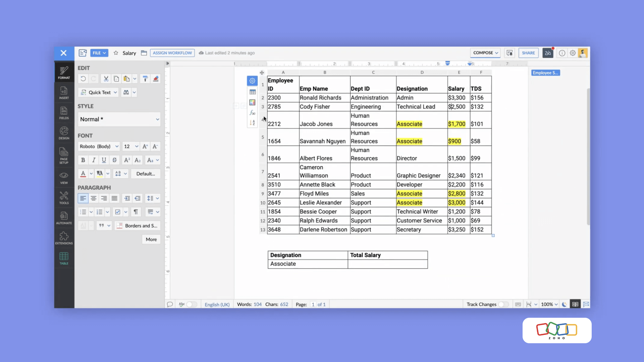Click the SHARE button
The width and height of the screenshot is (644, 362).
(528, 53)
